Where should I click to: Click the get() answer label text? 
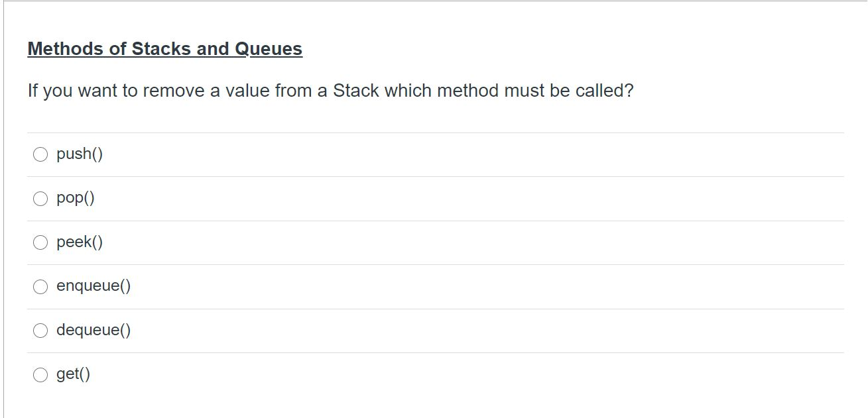tap(74, 374)
